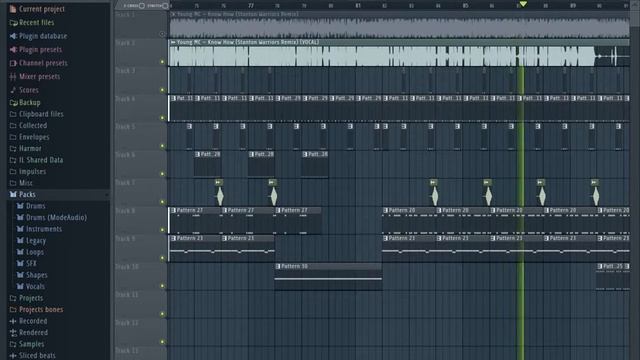The image size is (640, 360).
Task: Click the Drums pack icon
Action: (x=20, y=206)
